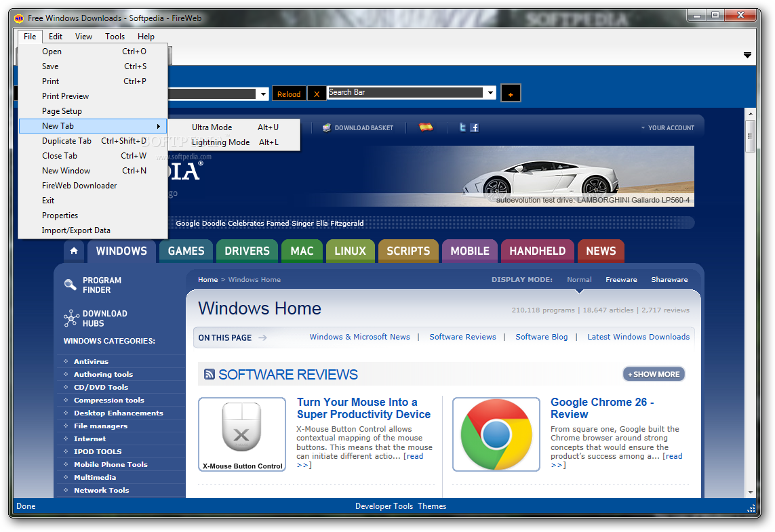Open FireWeb Downloader from File menu
The width and height of the screenshot is (775, 532).
tap(93, 186)
